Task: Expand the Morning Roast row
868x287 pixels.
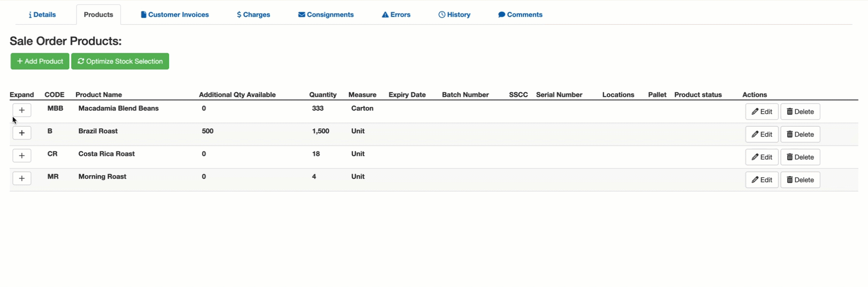Action: click(x=22, y=179)
